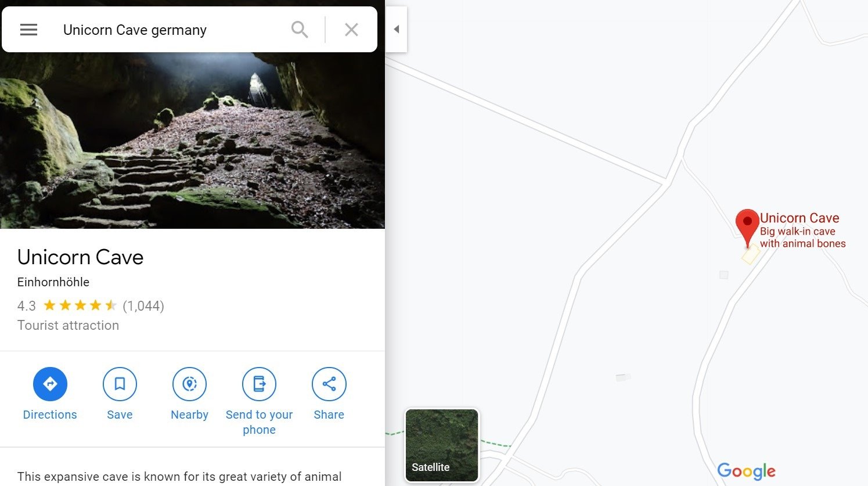Click the Unicorn Cave title heading
The width and height of the screenshot is (868, 486).
click(x=80, y=257)
